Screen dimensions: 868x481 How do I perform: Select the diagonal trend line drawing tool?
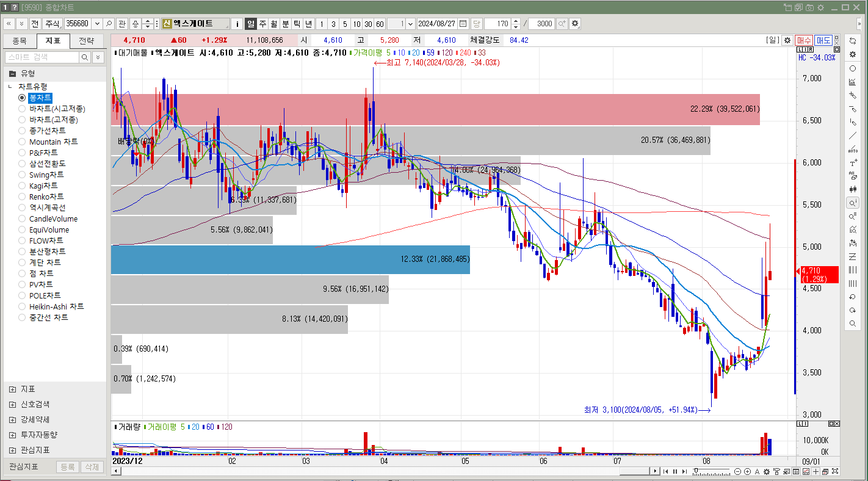tap(853, 136)
